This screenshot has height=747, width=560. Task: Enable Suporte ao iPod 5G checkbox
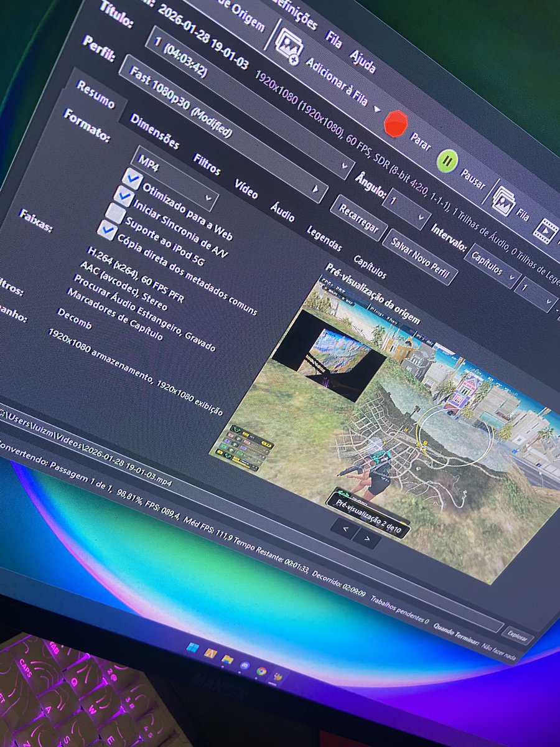[x=115, y=213]
